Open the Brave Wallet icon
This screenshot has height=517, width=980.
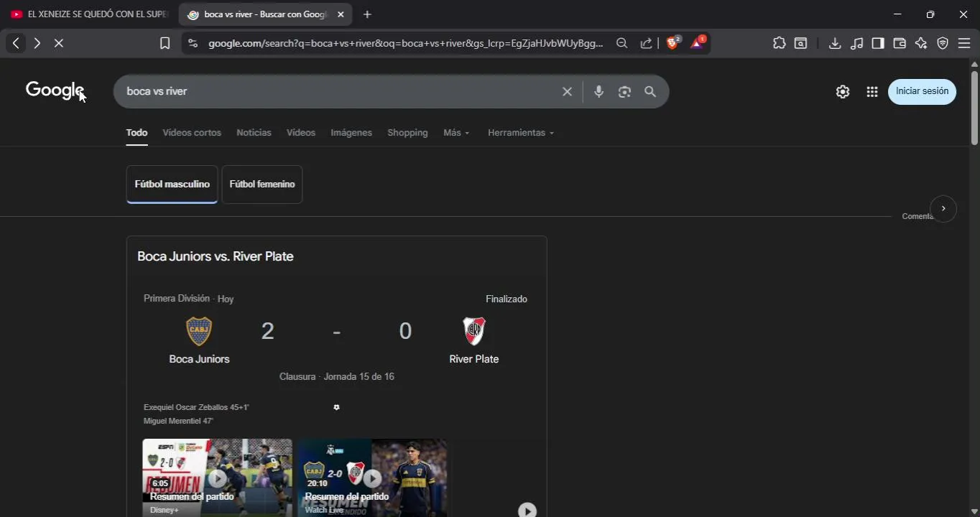tap(899, 43)
